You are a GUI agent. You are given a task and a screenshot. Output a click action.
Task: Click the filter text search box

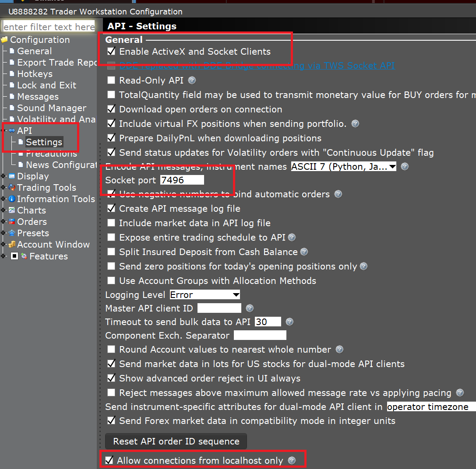tap(49, 27)
